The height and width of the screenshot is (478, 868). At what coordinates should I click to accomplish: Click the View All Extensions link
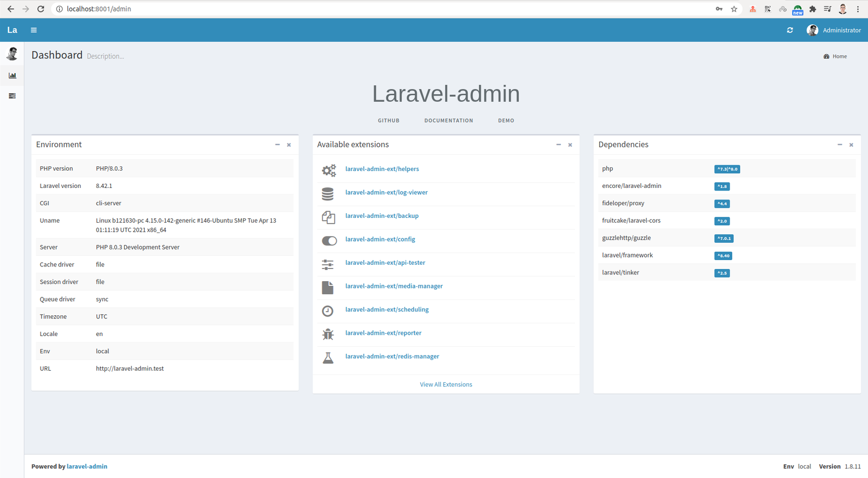coord(446,384)
